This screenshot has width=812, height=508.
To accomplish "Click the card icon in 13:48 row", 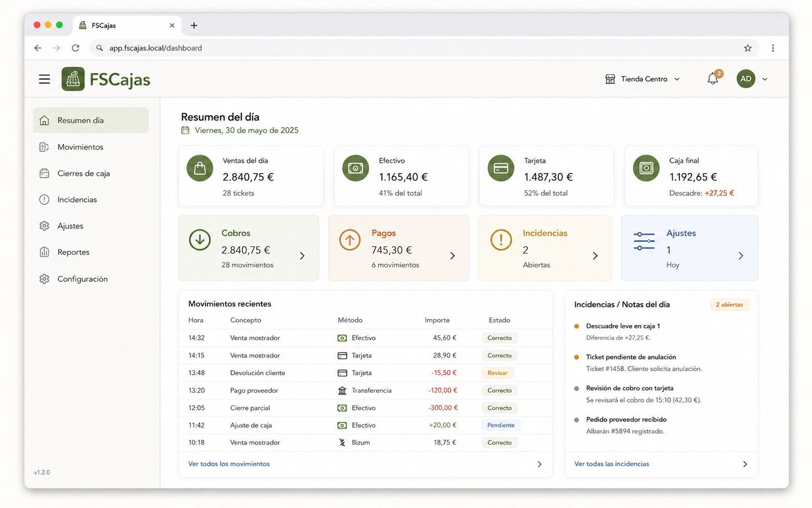I will pos(342,373).
